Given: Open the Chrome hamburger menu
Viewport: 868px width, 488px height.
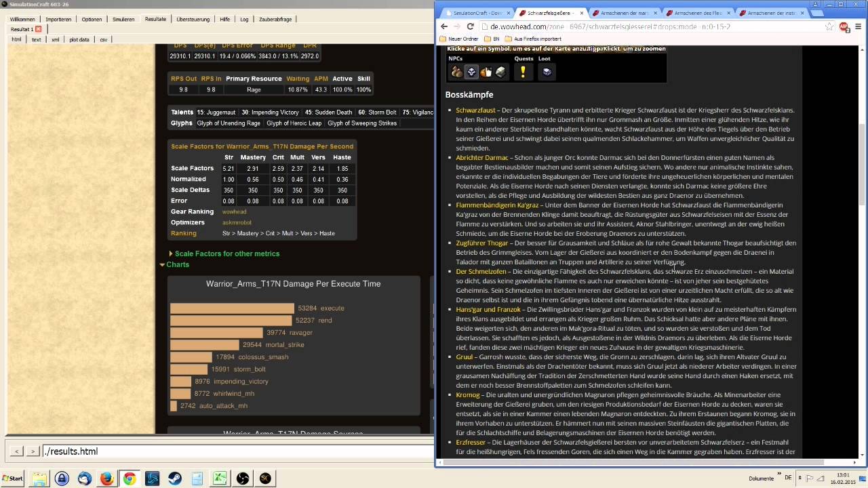Looking at the screenshot, I should pyautogui.click(x=857, y=26).
